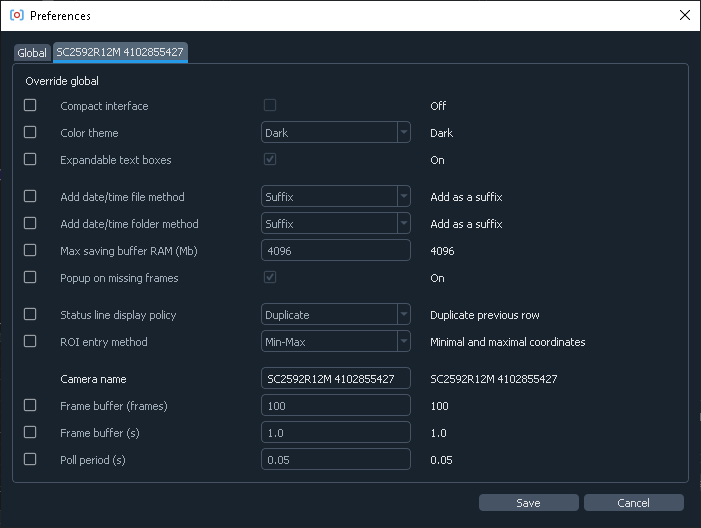This screenshot has height=528, width=701.
Task: Click the Camera name label
Action: click(x=93, y=379)
